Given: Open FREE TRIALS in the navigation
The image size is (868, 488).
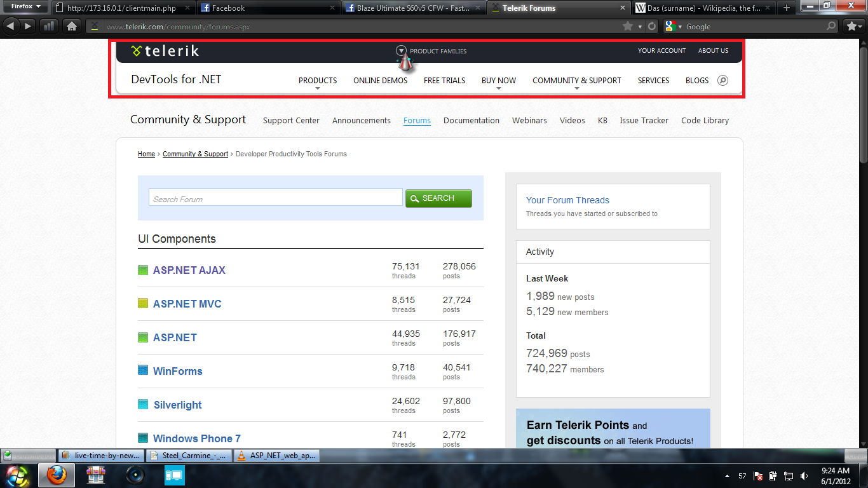Looking at the screenshot, I should (x=445, y=81).
